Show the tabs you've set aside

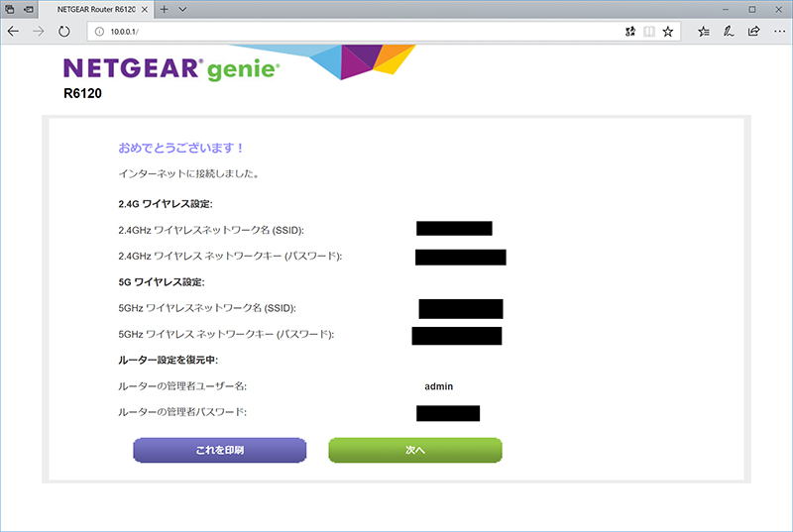(11, 9)
